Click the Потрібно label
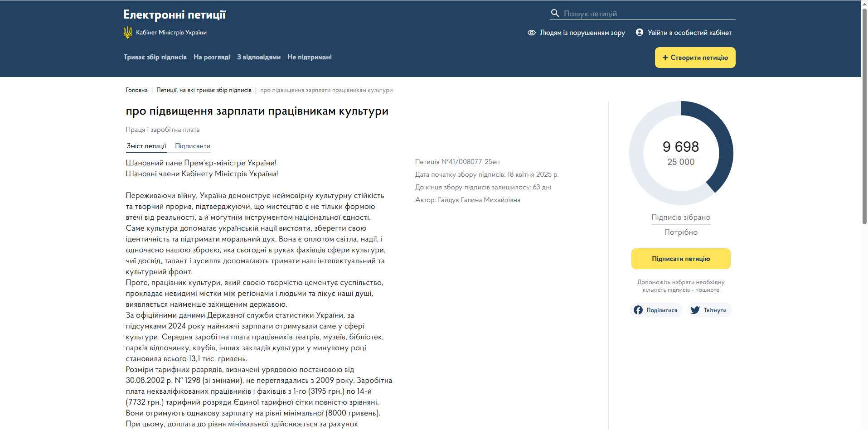868x430 pixels. click(681, 232)
